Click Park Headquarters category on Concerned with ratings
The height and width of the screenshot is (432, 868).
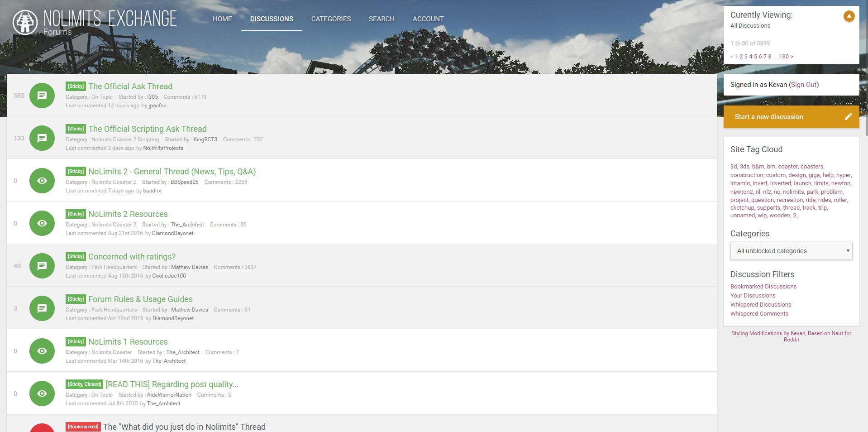click(114, 267)
